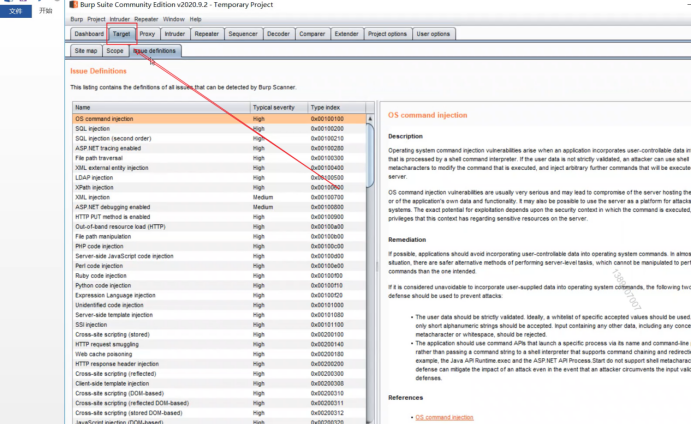Open the Window menu
The height and width of the screenshot is (425, 691).
tap(174, 19)
